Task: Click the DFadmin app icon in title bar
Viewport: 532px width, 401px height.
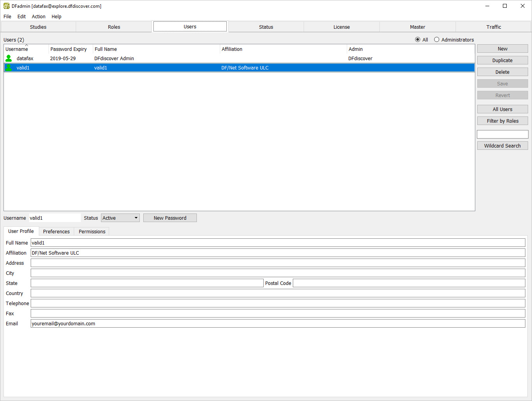Action: (7, 6)
